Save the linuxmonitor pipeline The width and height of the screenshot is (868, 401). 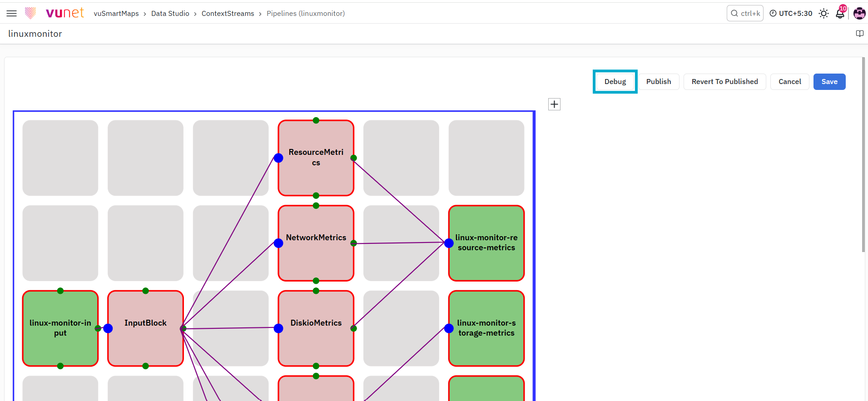click(829, 82)
